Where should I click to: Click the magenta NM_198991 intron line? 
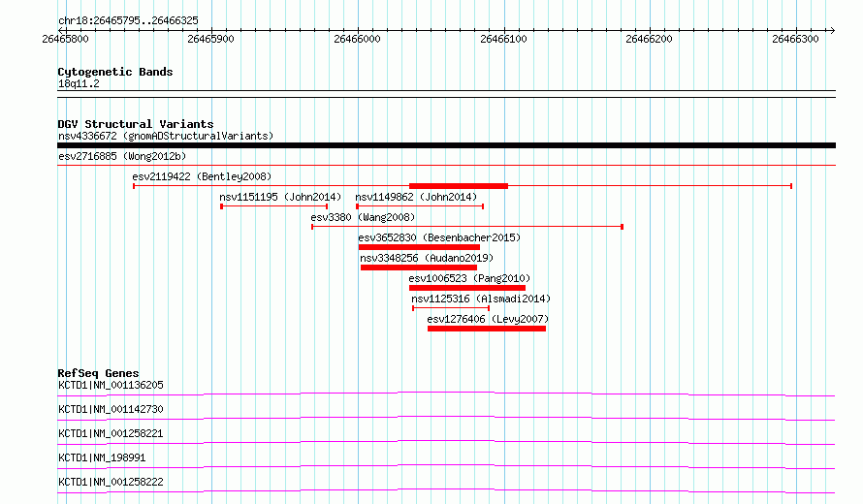click(x=446, y=466)
